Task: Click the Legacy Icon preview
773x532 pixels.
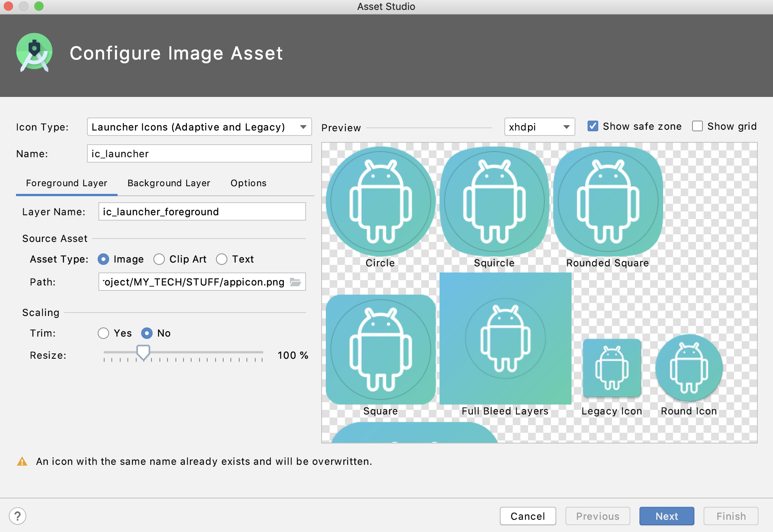Action: [x=612, y=368]
